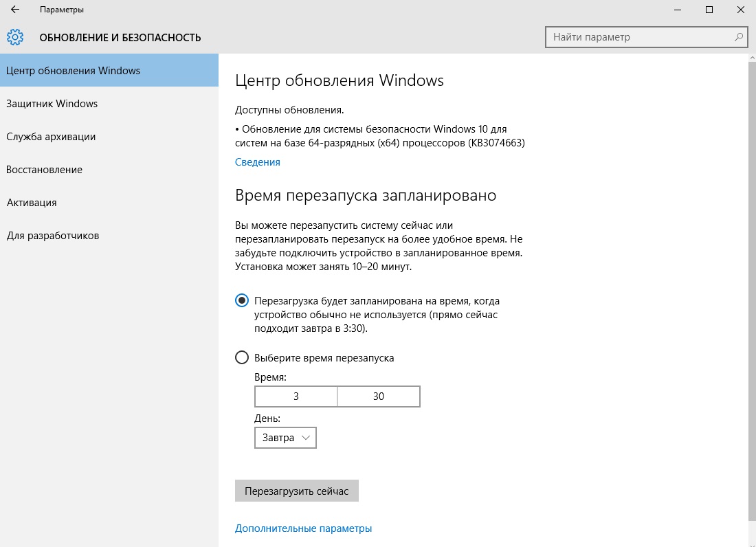Open Защитник Windows section
Viewport: 756px width, 547px height.
pyautogui.click(x=109, y=104)
